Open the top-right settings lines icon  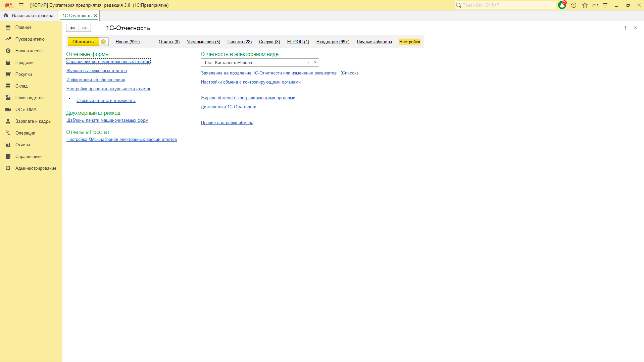tap(605, 5)
